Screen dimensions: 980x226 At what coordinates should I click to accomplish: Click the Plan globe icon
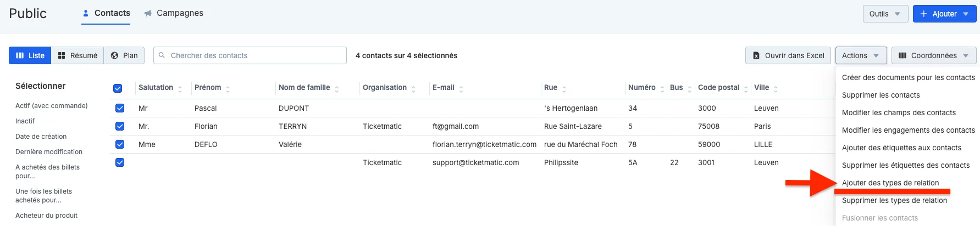pos(114,55)
